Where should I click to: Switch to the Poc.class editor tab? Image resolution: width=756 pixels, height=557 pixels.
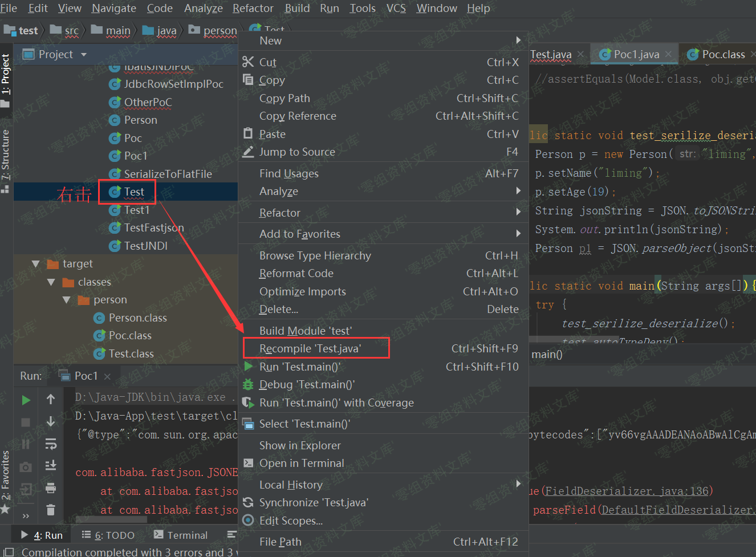click(x=722, y=54)
